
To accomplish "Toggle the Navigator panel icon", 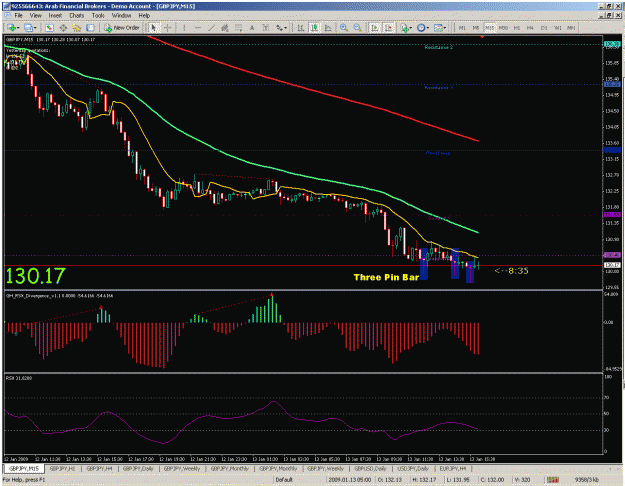I will 77,28.
